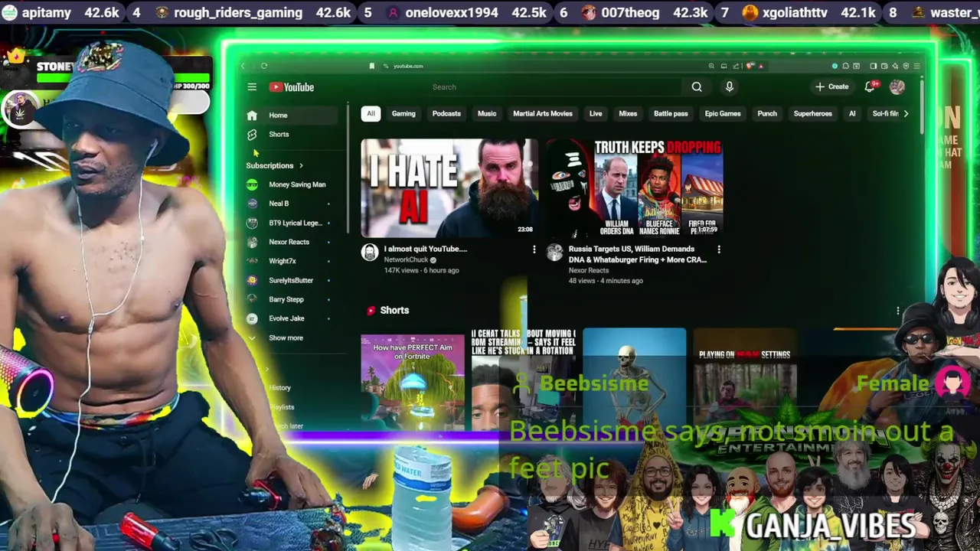980x551 pixels.
Task: Click the BT9 Lyrical Legends channel avatar
Action: click(x=252, y=223)
